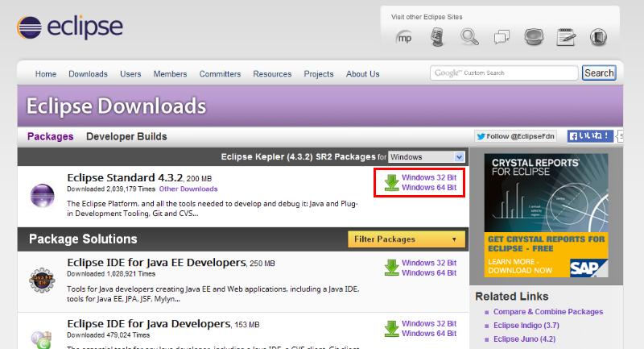Open Compare & Combine Packages link

[x=548, y=312]
